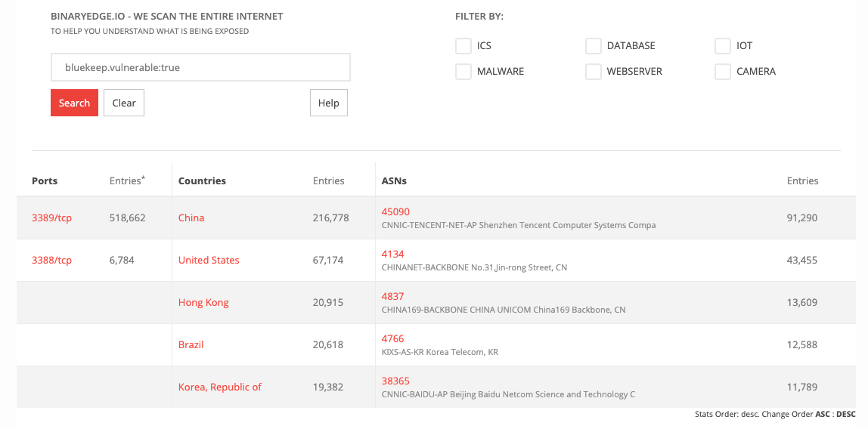Open the 3388/tcp port link

click(52, 260)
